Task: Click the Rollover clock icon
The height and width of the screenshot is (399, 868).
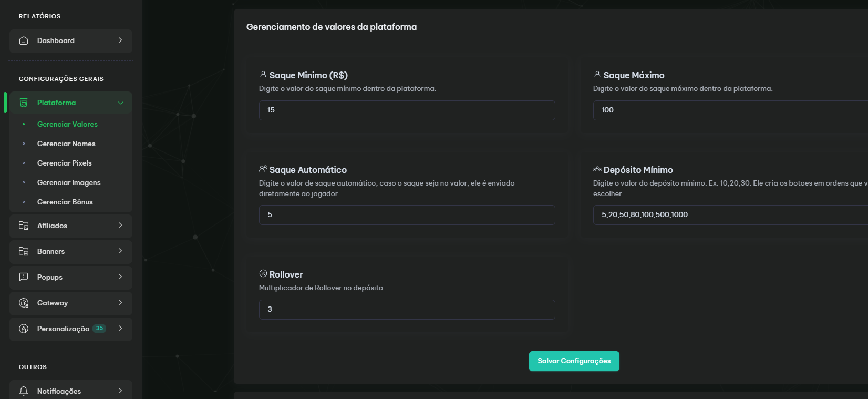Action: click(263, 273)
